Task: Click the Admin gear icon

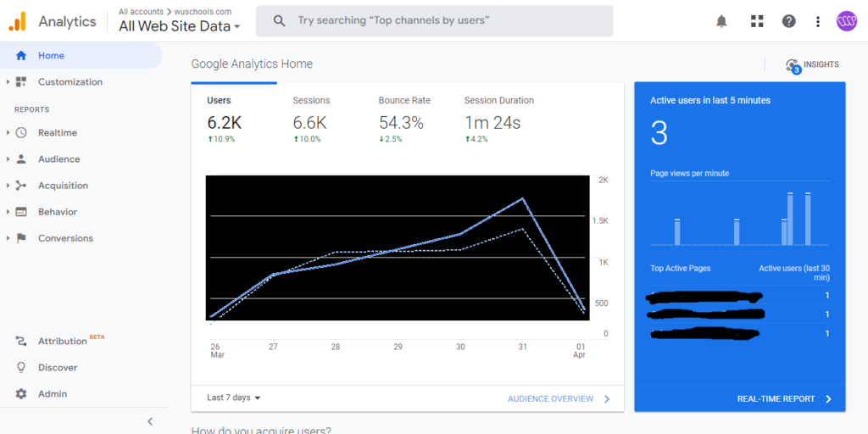Action: pyautogui.click(x=21, y=393)
